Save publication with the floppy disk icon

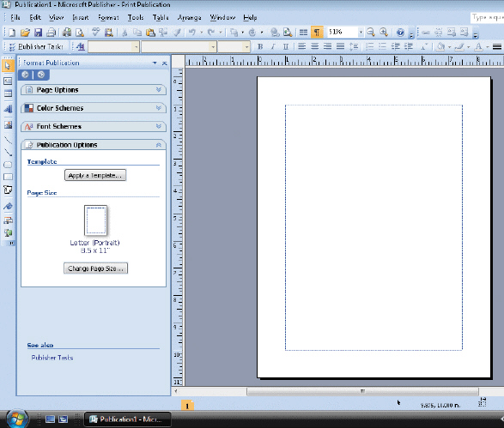click(x=39, y=33)
